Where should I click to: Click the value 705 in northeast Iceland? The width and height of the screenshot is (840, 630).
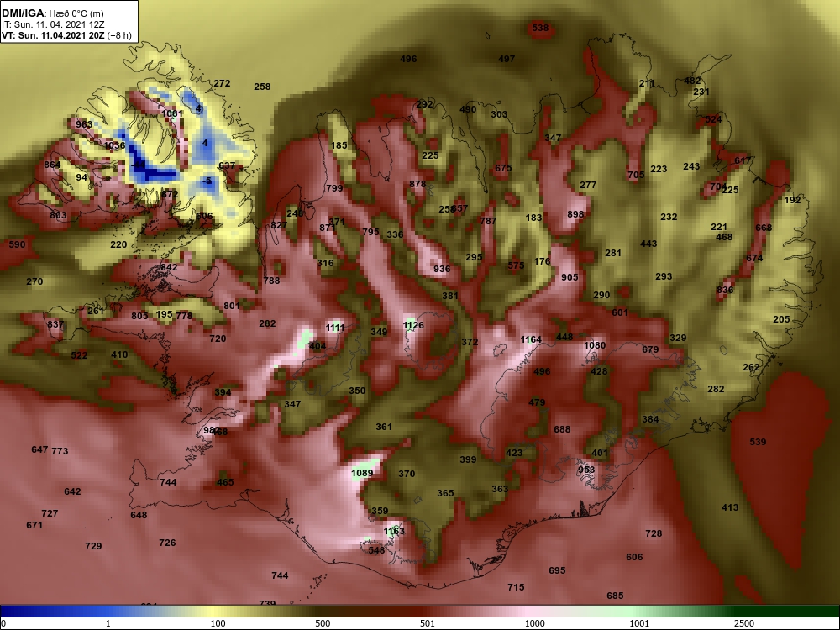636,175
